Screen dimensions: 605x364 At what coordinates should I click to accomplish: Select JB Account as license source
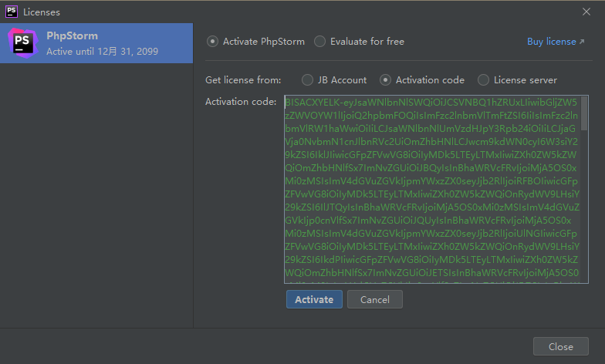[307, 80]
